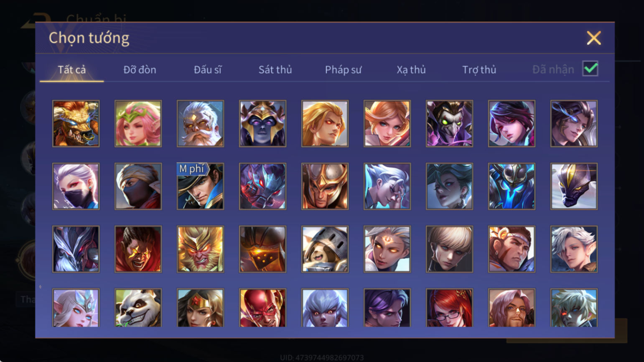Select the horned bull hero portrait
644x362 pixels.
click(76, 123)
